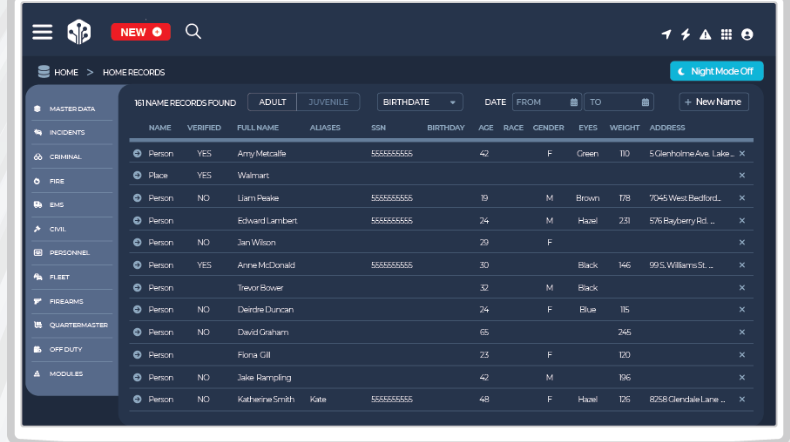The image size is (790, 442).
Task: Open Walmart record arrow icon
Action: click(x=137, y=175)
